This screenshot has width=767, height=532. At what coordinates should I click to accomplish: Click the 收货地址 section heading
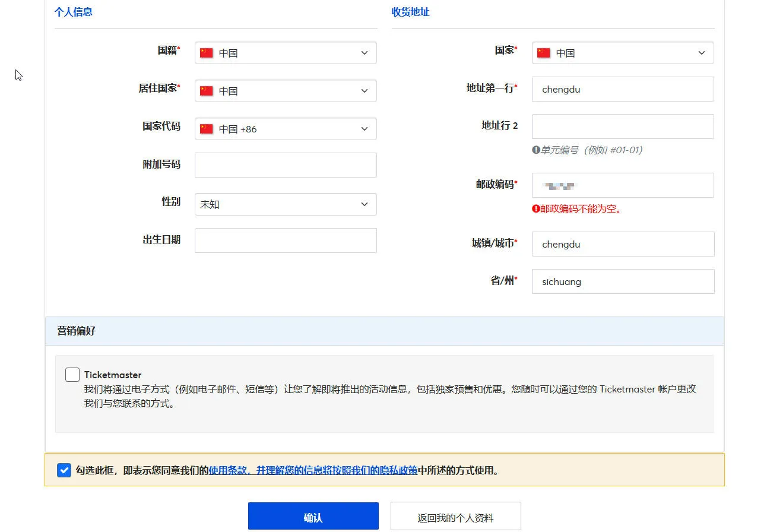[411, 12]
